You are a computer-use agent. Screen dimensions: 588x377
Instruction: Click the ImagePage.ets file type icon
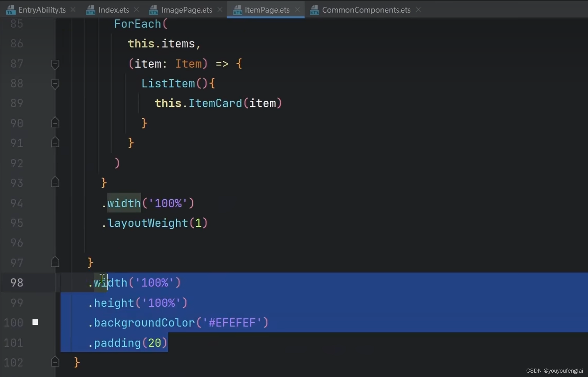pyautogui.click(x=153, y=10)
